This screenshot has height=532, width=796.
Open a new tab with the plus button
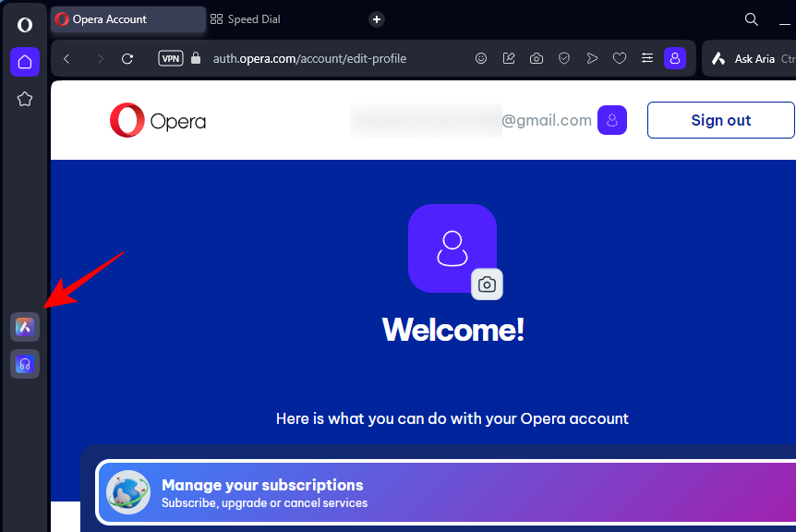coord(377,19)
